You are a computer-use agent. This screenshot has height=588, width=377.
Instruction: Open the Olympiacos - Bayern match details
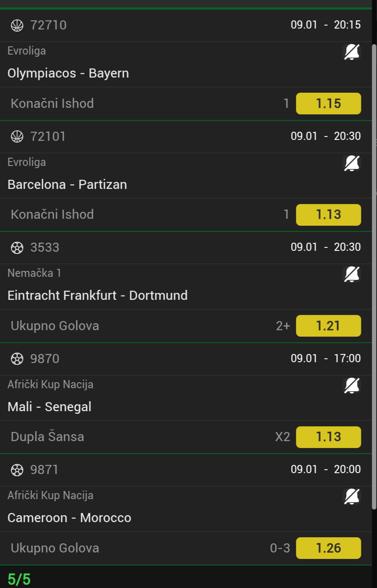tap(68, 73)
